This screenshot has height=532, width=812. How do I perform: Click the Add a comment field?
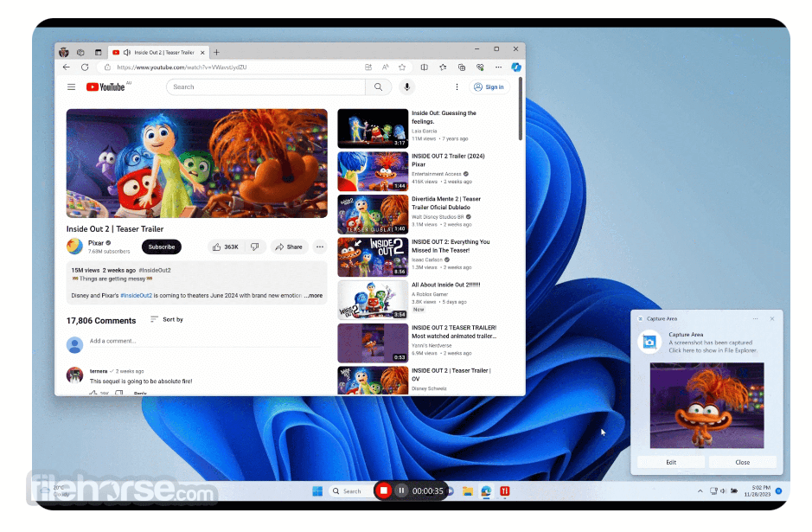(208, 342)
